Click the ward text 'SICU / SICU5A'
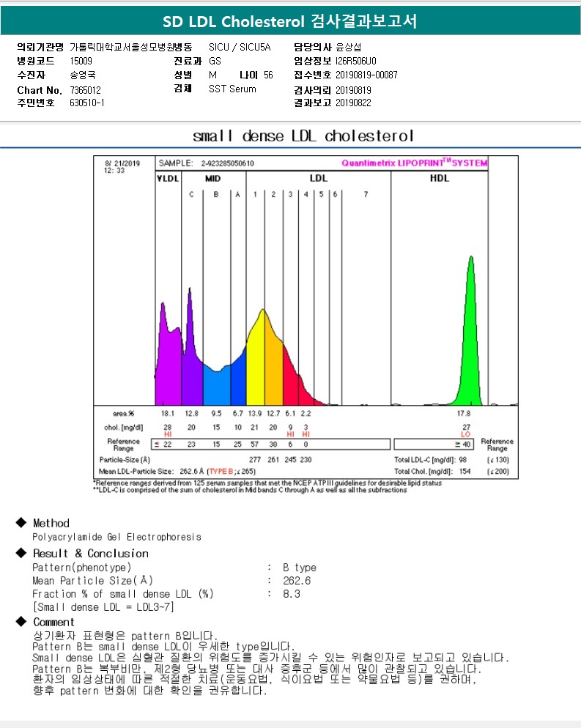The image size is (581, 728). (240, 47)
